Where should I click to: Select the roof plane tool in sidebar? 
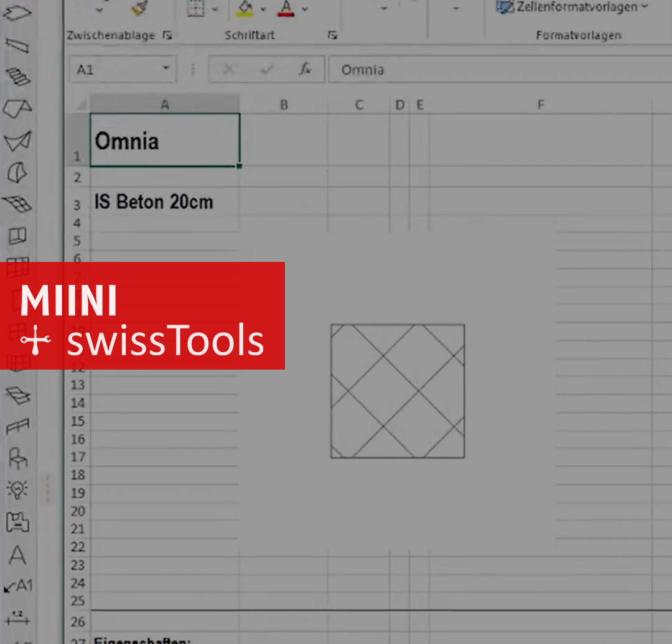click(x=17, y=108)
